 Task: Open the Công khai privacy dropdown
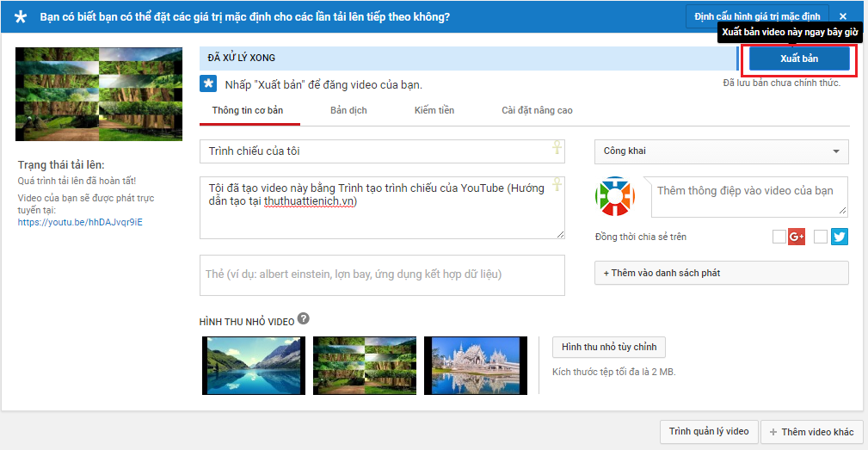(x=721, y=151)
